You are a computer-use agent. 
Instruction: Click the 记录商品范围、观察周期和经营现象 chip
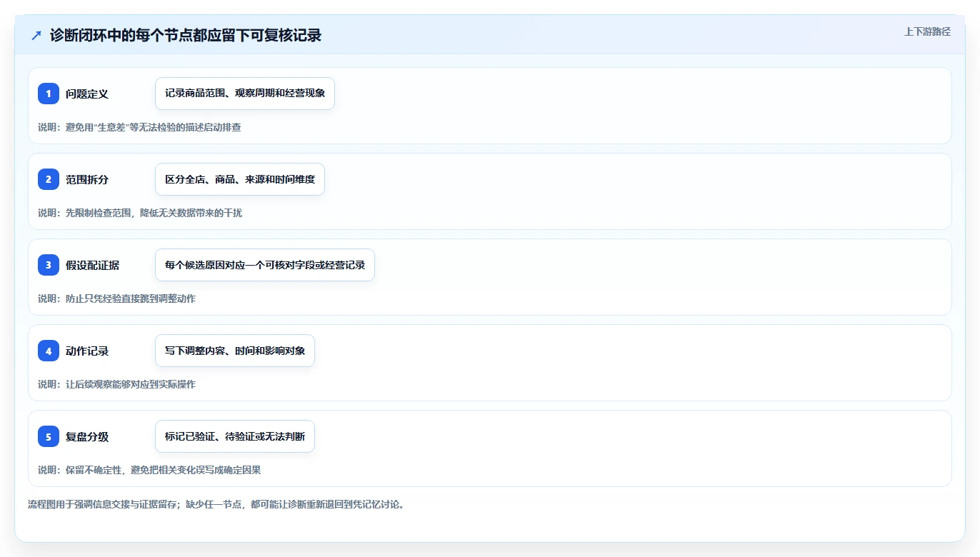pos(245,94)
